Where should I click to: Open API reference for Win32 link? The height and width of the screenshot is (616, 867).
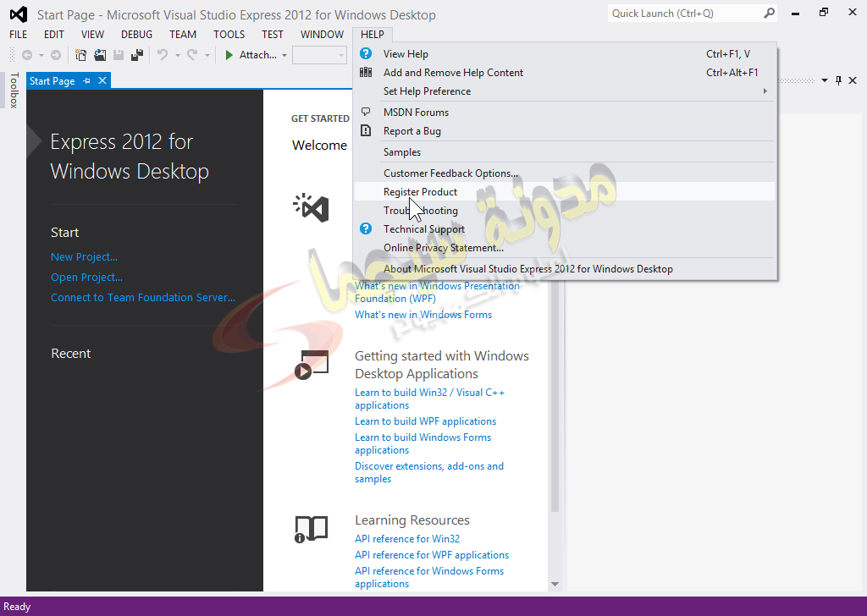click(407, 539)
